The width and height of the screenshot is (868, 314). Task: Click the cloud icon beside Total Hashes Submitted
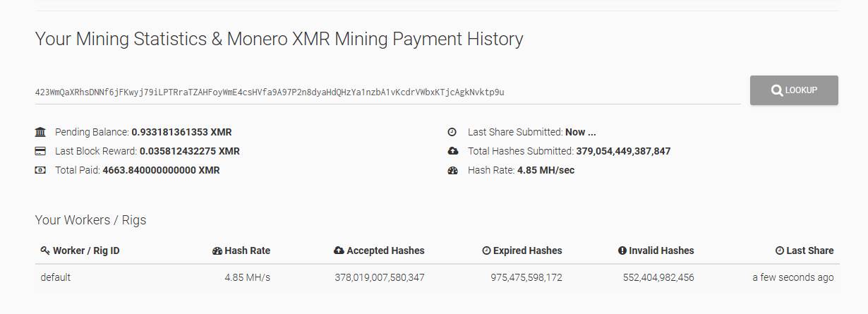[452, 151]
